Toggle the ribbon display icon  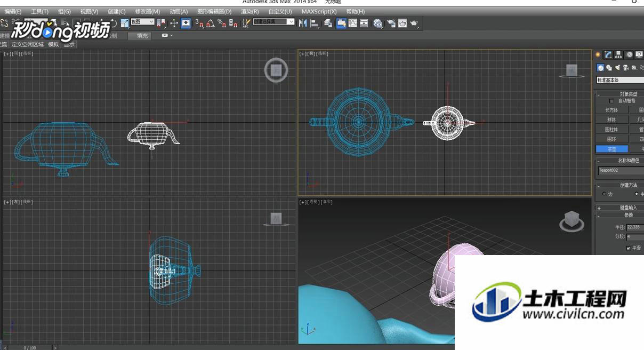(341, 23)
